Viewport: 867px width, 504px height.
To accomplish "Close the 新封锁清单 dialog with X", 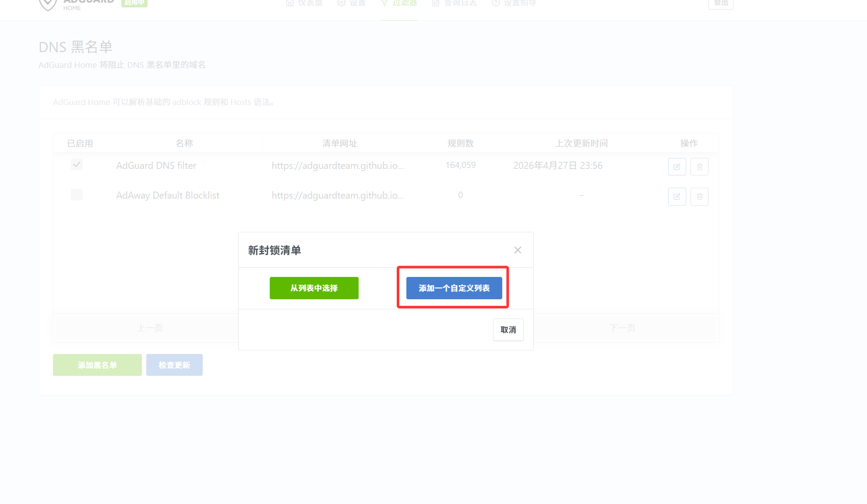I will 518,250.
